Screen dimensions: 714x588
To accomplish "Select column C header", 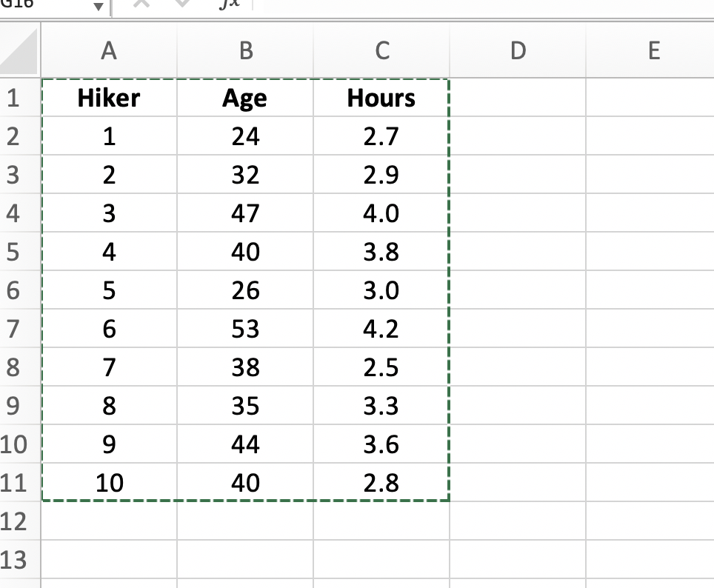I will (381, 50).
